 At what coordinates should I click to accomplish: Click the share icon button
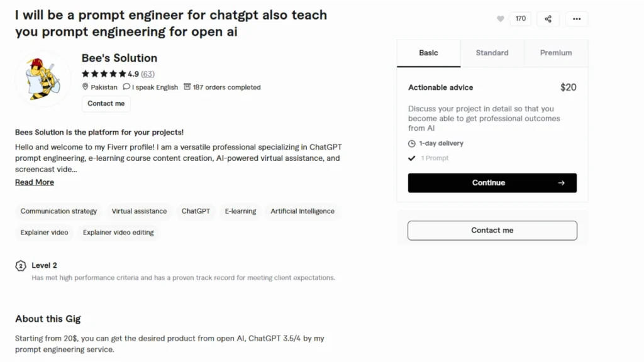(x=548, y=19)
